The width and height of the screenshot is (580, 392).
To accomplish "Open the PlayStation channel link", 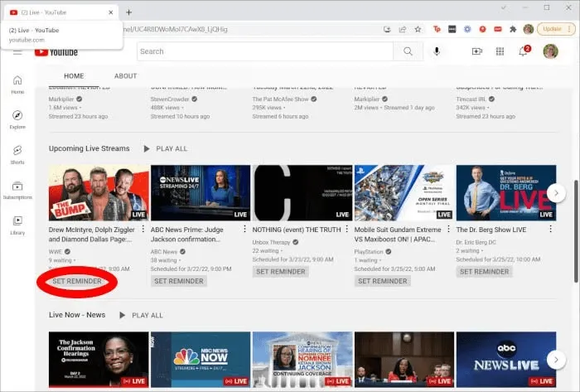I will (369, 251).
